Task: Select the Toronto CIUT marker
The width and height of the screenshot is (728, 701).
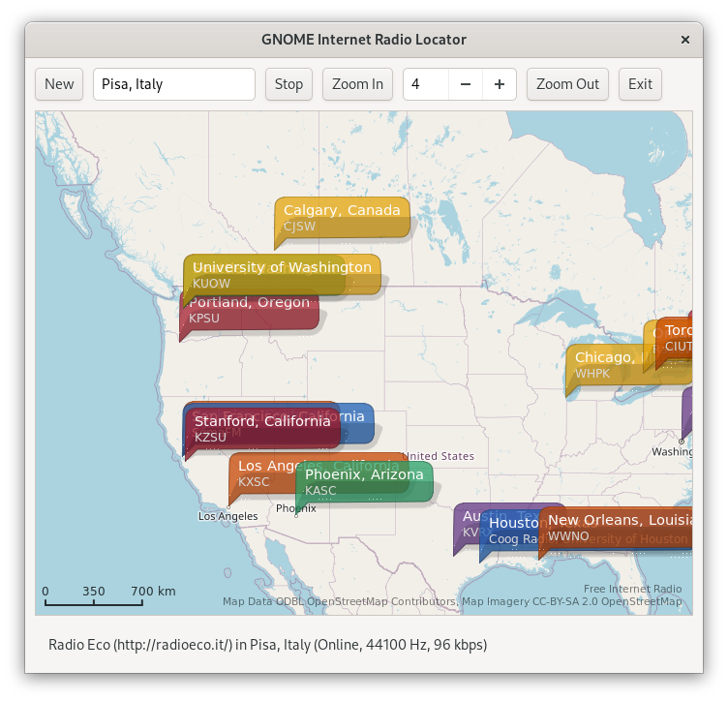Action: pos(676,341)
